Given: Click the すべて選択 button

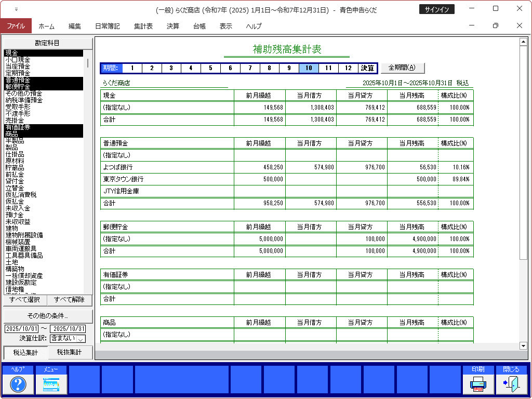Looking at the screenshot, I should pyautogui.click(x=25, y=300).
